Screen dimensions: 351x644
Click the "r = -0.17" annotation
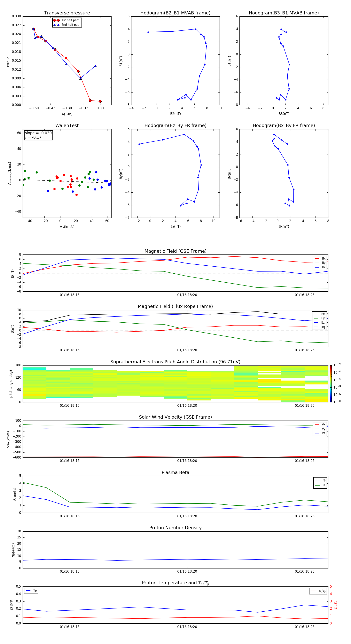(33, 137)
